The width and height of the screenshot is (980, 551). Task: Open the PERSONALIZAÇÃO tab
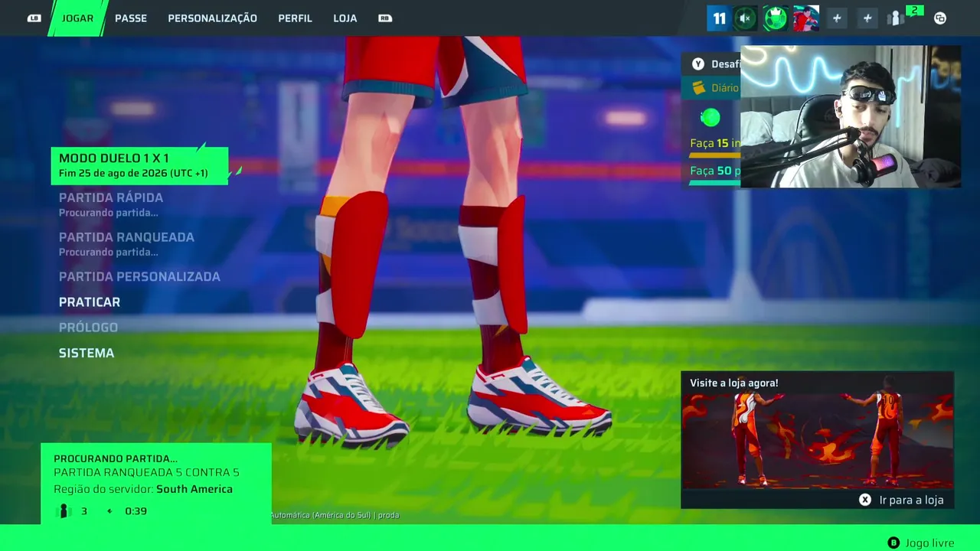point(212,18)
